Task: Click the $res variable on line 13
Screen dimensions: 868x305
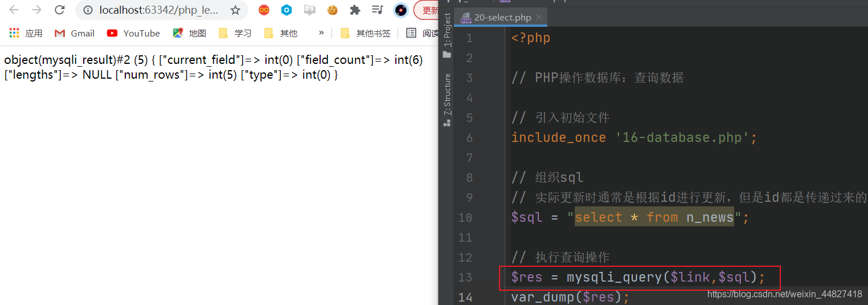Action: [527, 277]
